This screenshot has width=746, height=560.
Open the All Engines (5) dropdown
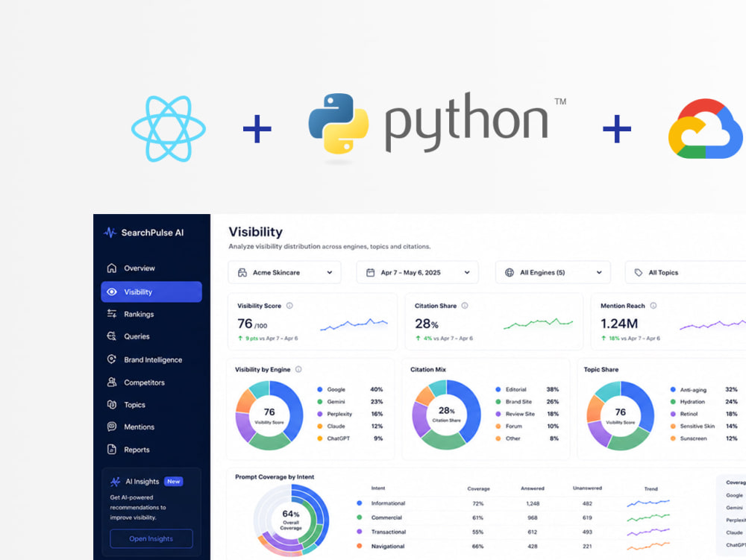pos(553,272)
